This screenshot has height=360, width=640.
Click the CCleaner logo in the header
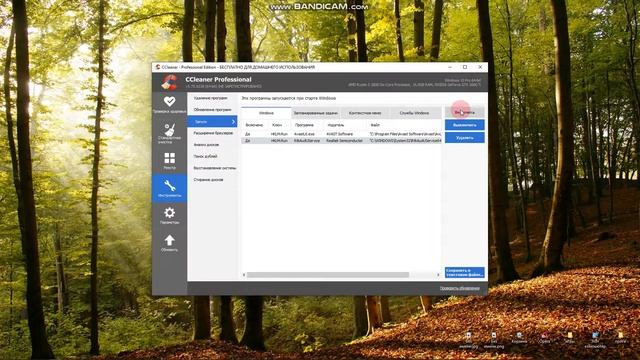[169, 82]
